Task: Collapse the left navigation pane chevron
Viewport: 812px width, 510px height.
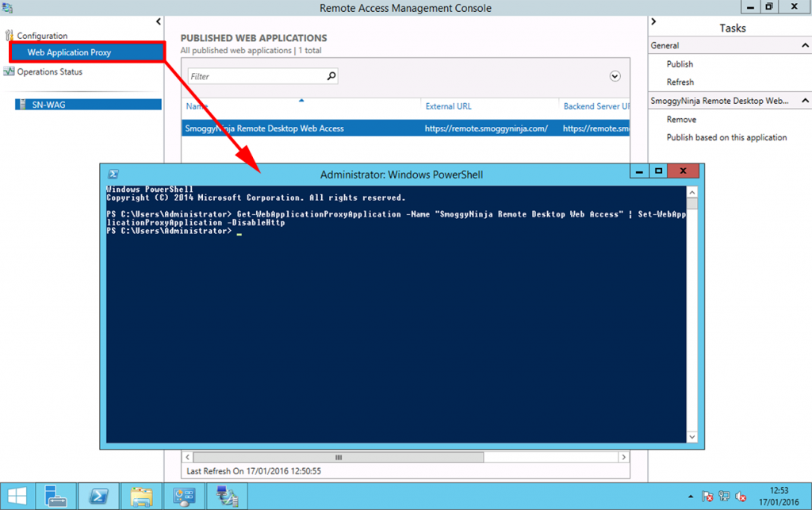Action: pos(159,21)
